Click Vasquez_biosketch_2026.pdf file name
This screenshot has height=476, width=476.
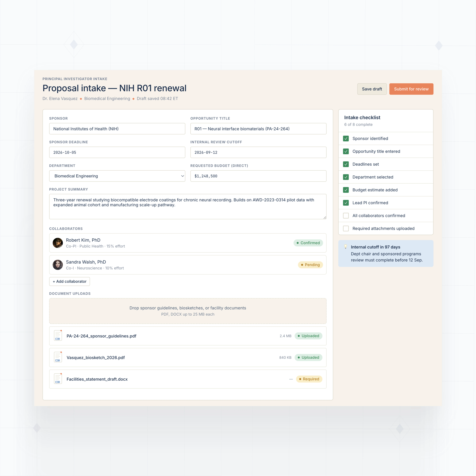tap(96, 357)
